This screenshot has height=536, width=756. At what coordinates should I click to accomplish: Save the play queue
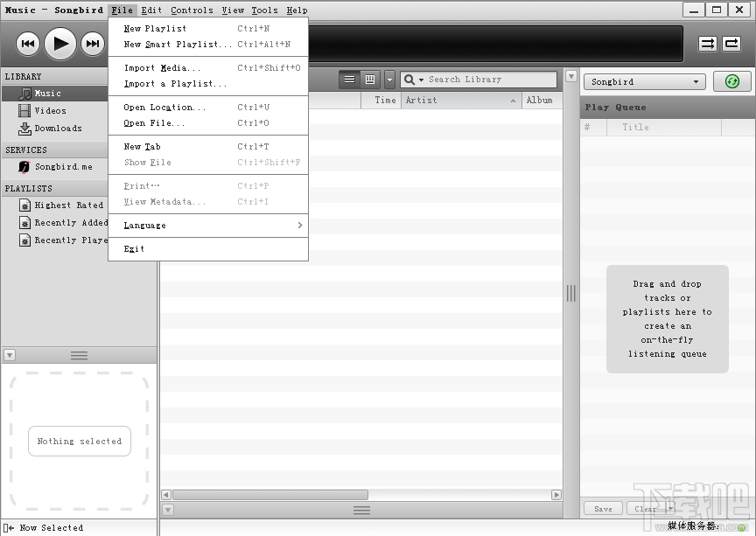pyautogui.click(x=603, y=509)
